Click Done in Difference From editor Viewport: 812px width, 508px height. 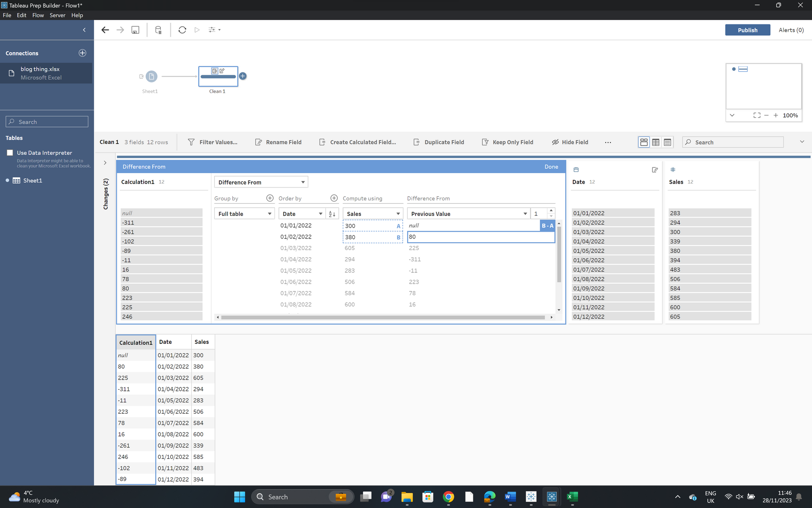[551, 167]
